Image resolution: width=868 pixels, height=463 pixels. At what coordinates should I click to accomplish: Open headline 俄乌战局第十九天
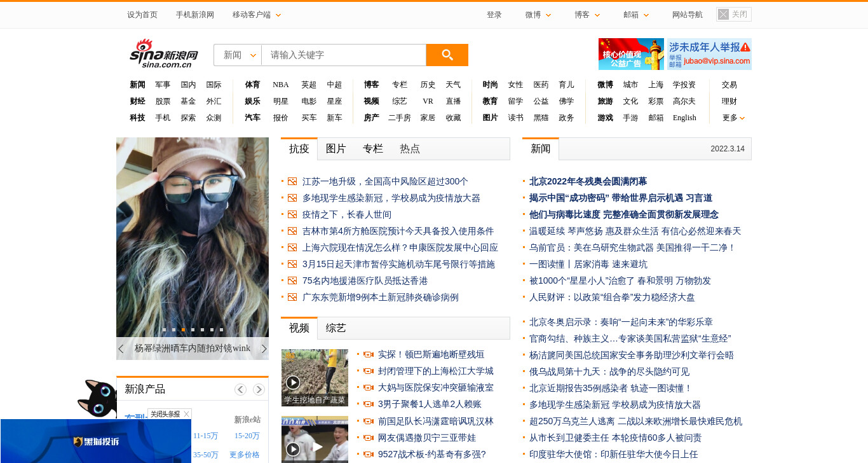tap(609, 371)
